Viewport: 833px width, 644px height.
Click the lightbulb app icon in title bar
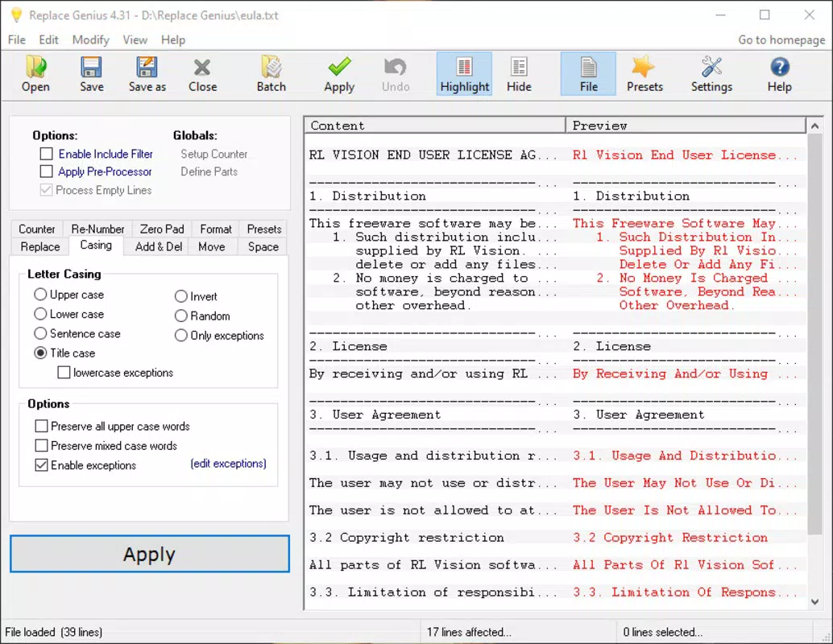tap(16, 14)
